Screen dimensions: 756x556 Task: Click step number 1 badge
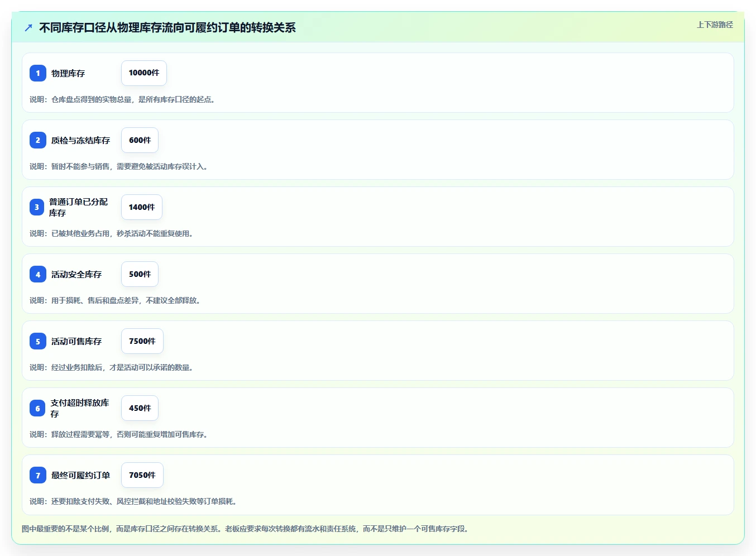(x=38, y=73)
